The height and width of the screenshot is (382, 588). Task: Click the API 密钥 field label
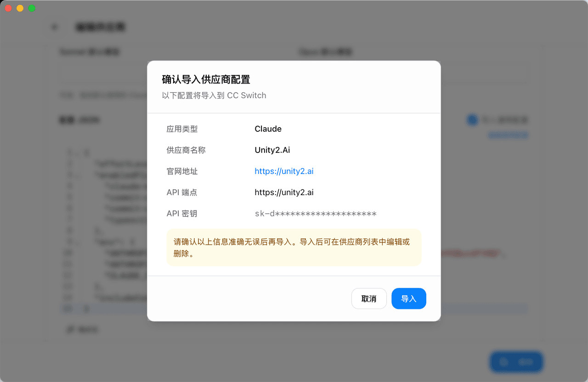coord(182,213)
